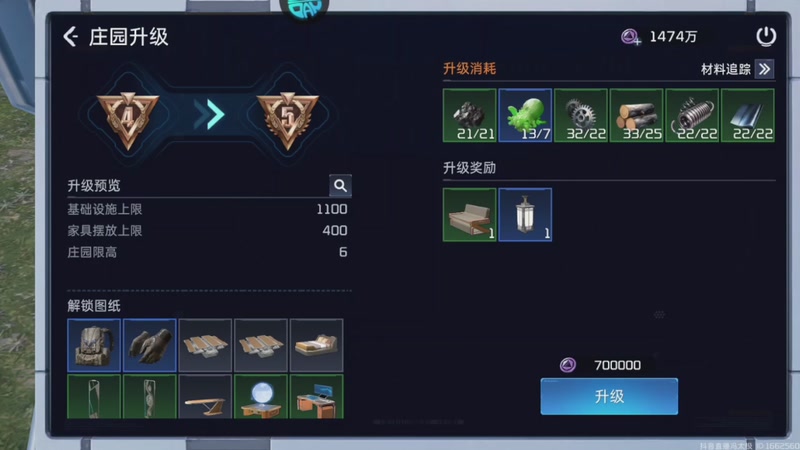The image size is (800, 450).
Task: Select the steel sheet material showing 22/22
Action: [747, 115]
